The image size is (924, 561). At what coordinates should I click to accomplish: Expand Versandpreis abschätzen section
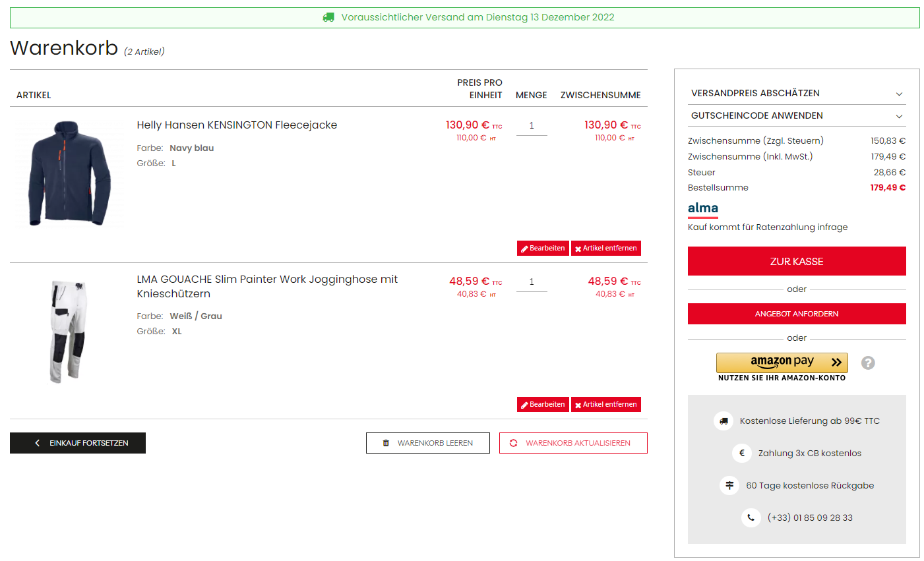point(797,94)
